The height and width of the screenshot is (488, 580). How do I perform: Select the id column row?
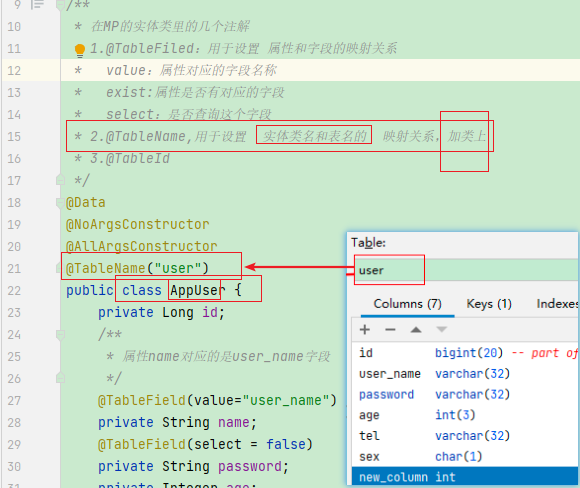tap(465, 353)
